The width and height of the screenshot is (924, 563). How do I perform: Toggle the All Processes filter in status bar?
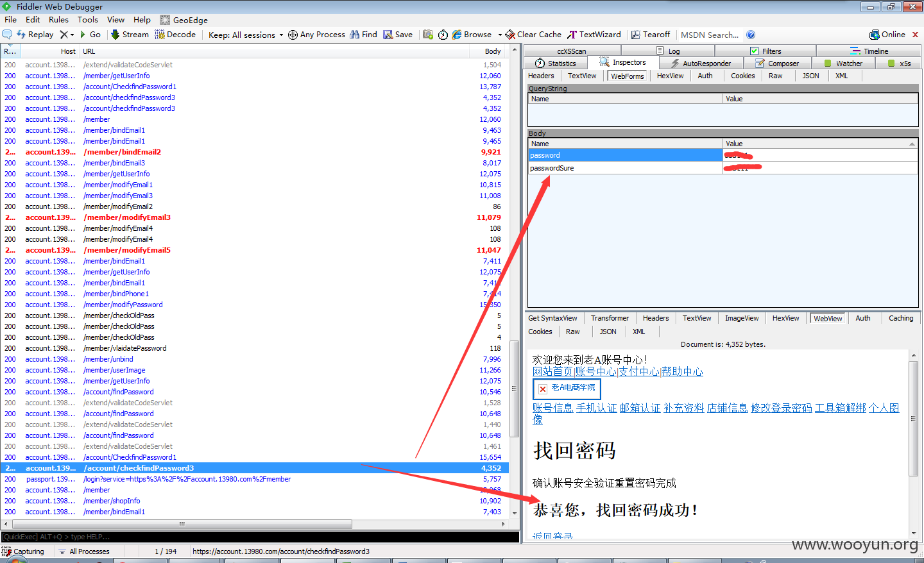coord(83,551)
